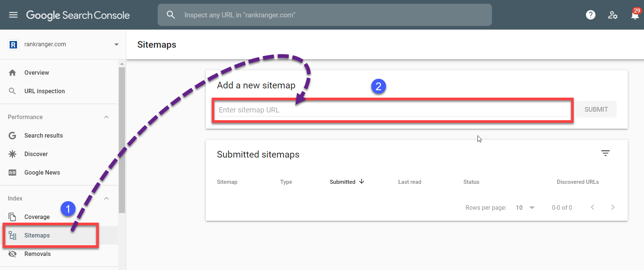The height and width of the screenshot is (270, 644).
Task: Click the Submitted sitemaps heading
Action: 258,155
